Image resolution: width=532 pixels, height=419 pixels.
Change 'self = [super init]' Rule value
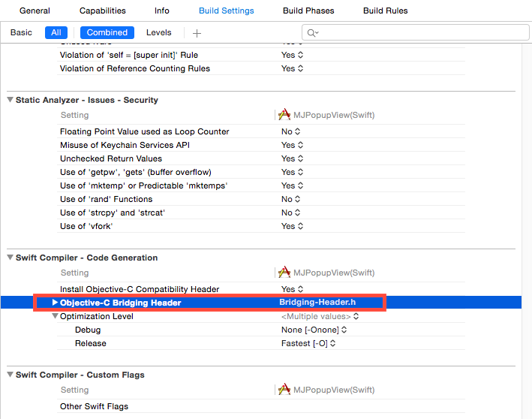pos(292,55)
